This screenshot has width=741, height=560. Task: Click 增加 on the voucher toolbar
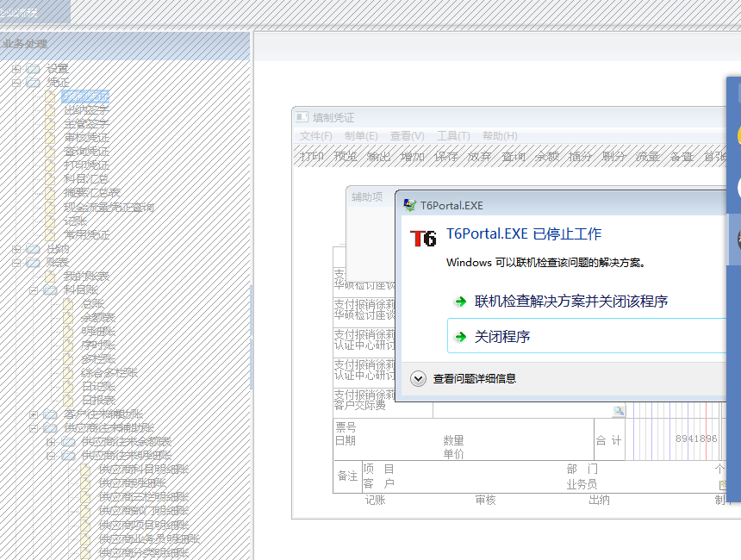[x=413, y=156]
